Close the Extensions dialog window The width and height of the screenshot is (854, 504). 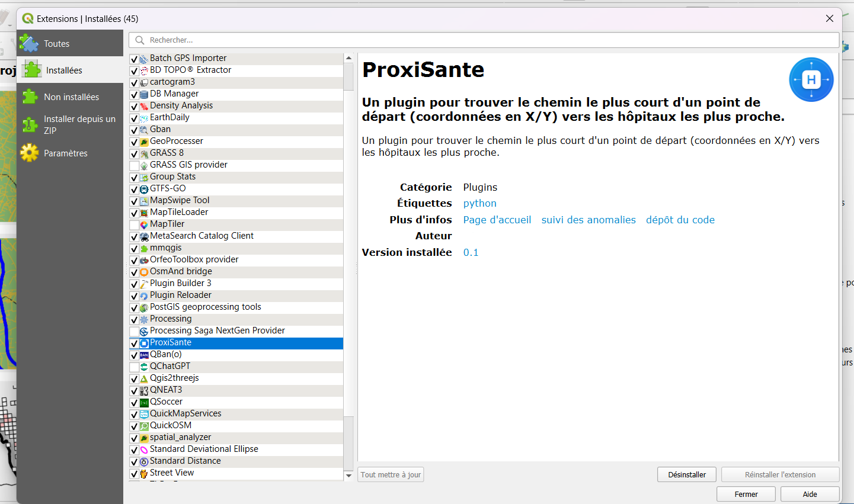click(830, 18)
